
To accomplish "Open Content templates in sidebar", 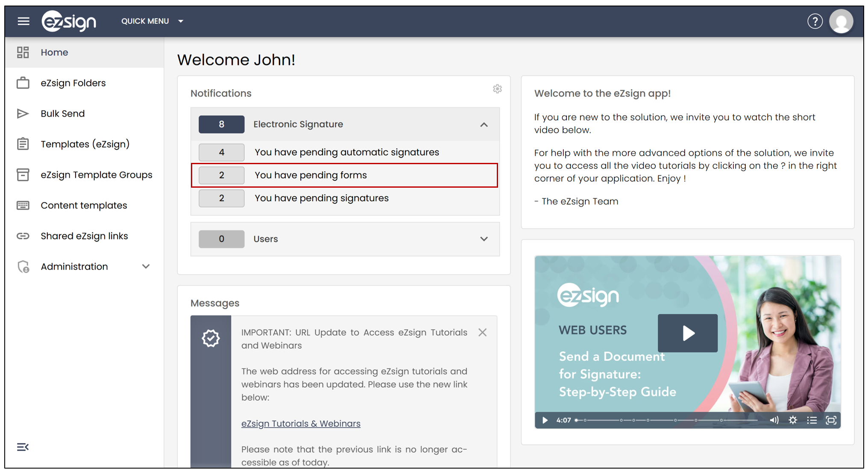I will pos(85,205).
